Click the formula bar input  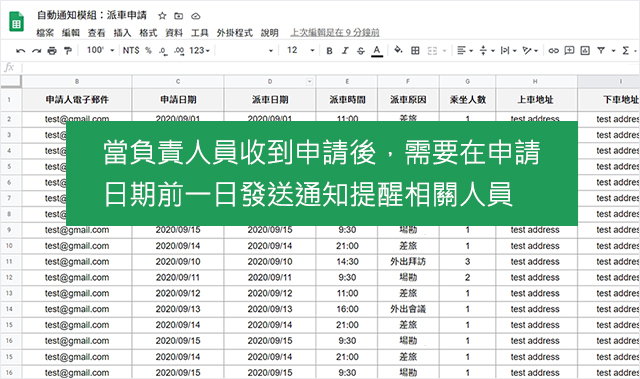[x=331, y=67]
